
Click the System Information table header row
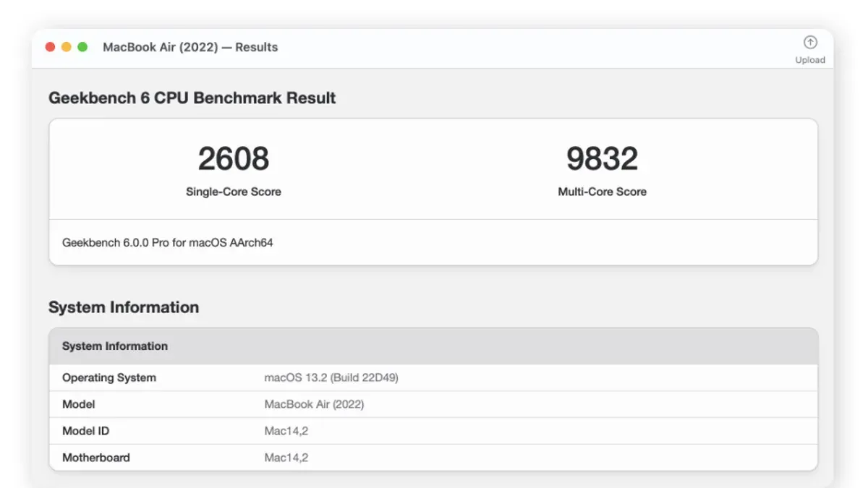point(433,346)
